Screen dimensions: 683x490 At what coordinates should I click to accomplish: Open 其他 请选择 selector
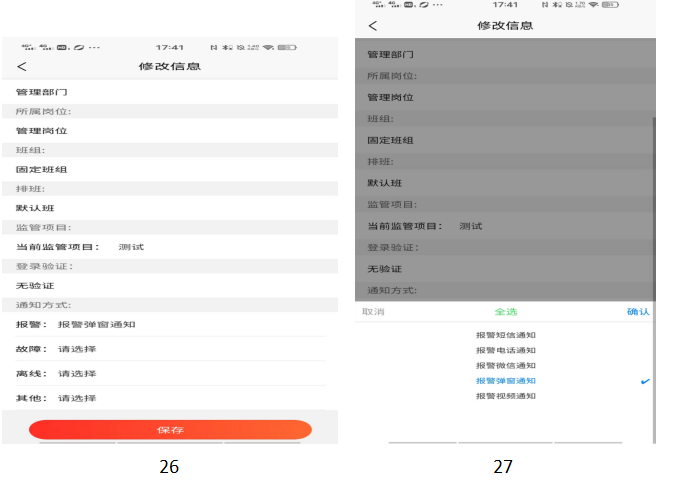170,398
